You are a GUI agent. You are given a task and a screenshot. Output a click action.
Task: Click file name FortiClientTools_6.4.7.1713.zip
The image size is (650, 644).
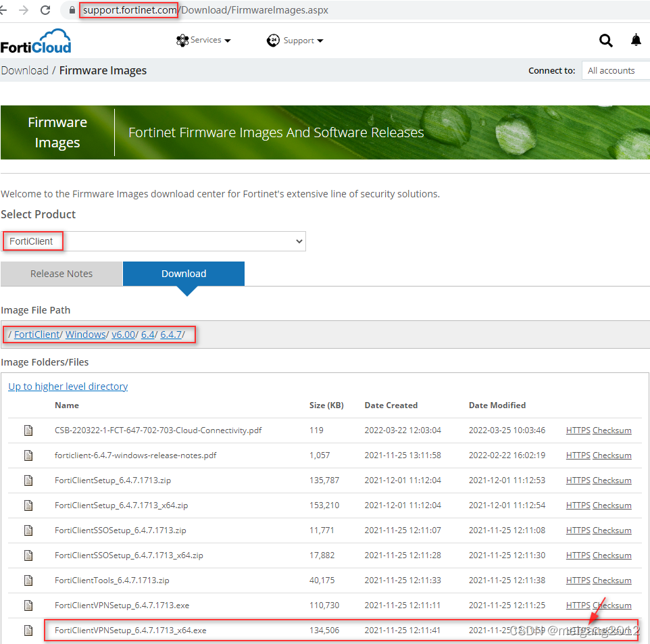(112, 580)
